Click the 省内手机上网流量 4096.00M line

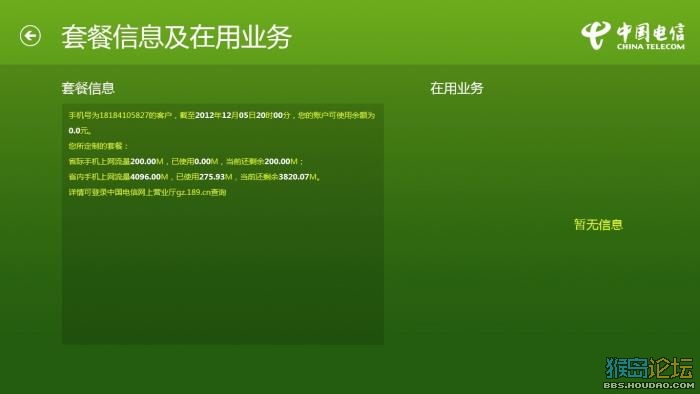[195, 177]
